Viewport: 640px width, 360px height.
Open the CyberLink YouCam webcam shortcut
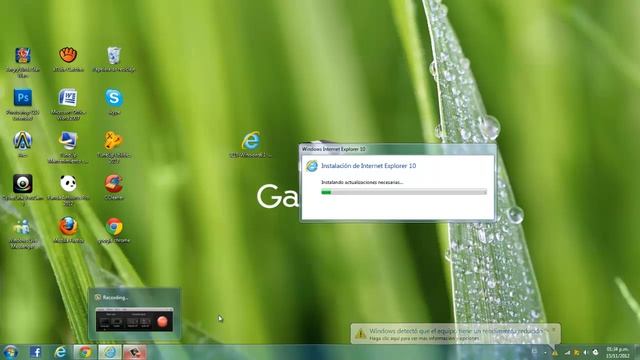(22, 184)
